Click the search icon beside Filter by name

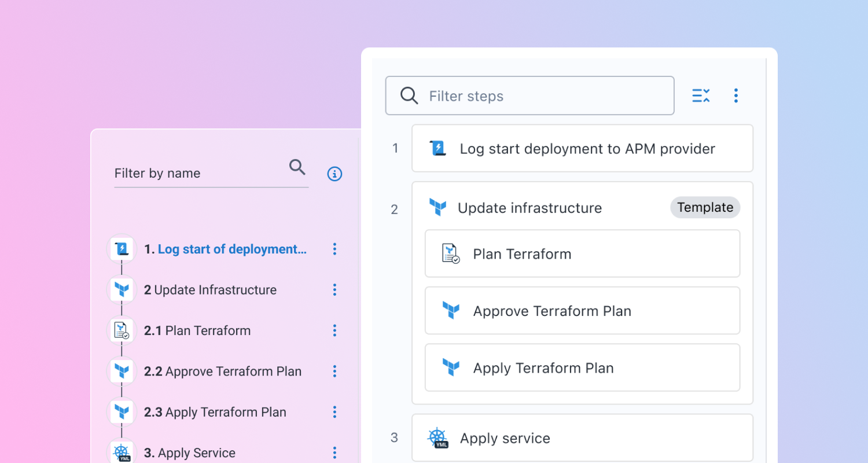(x=297, y=167)
